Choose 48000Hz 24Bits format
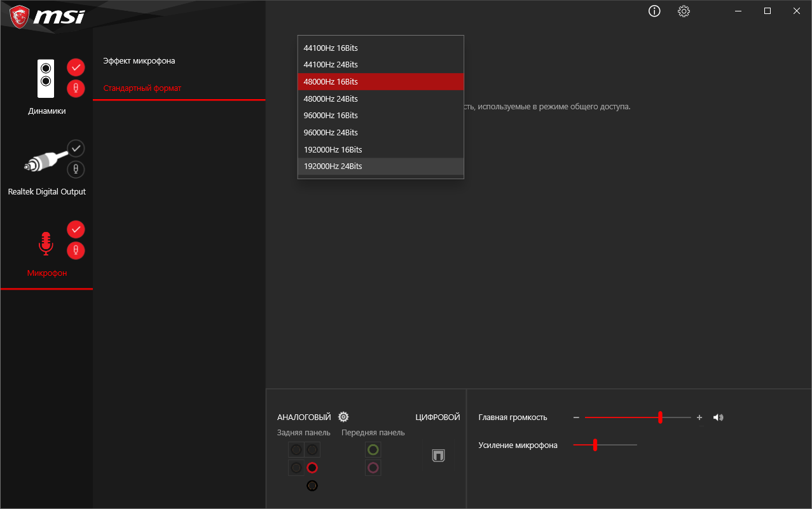Screen dimensions: 812x509 [381, 98]
